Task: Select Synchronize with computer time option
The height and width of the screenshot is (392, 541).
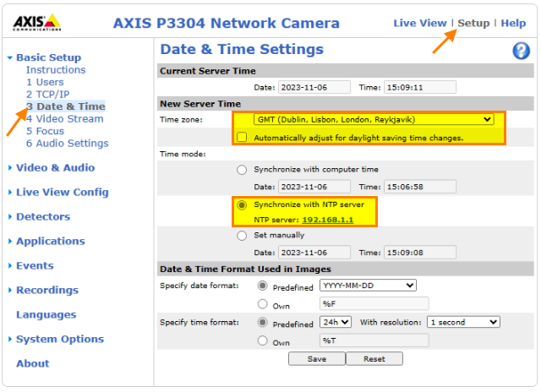Action: pyautogui.click(x=243, y=169)
